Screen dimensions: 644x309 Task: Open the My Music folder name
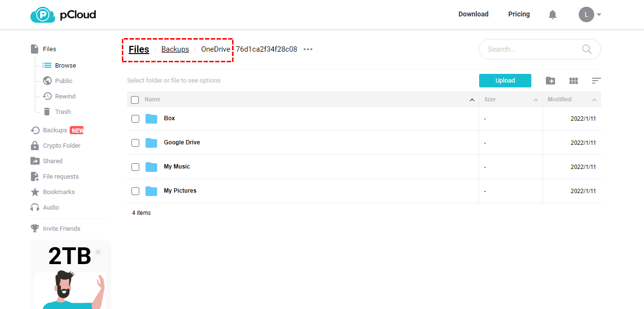tap(177, 167)
